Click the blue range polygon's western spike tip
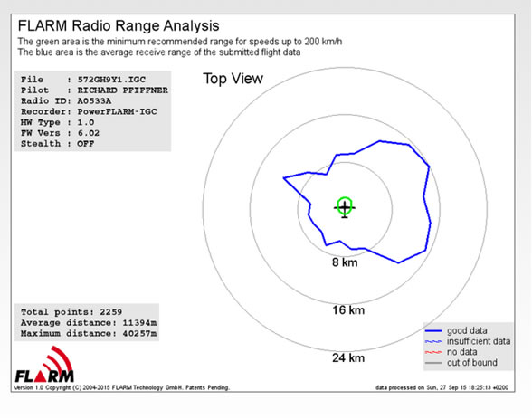 point(284,177)
